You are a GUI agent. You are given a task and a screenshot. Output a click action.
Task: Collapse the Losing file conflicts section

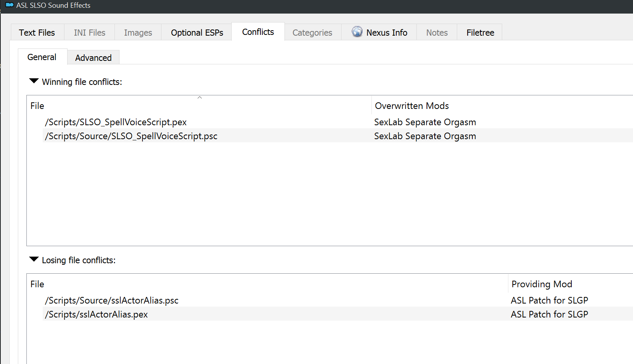point(34,259)
